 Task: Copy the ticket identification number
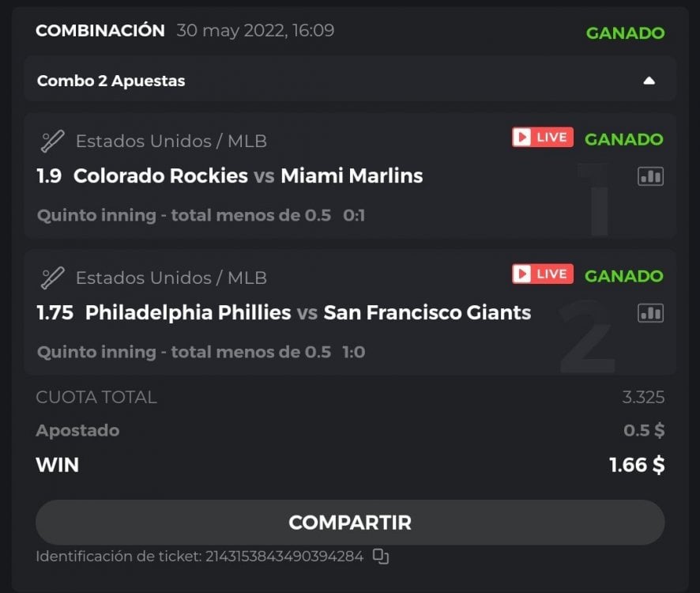pyautogui.click(x=381, y=557)
